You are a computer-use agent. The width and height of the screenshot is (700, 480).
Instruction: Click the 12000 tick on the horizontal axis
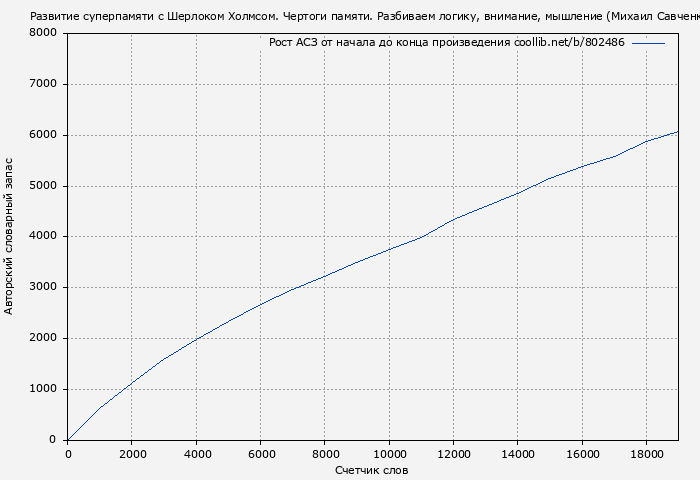click(453, 454)
